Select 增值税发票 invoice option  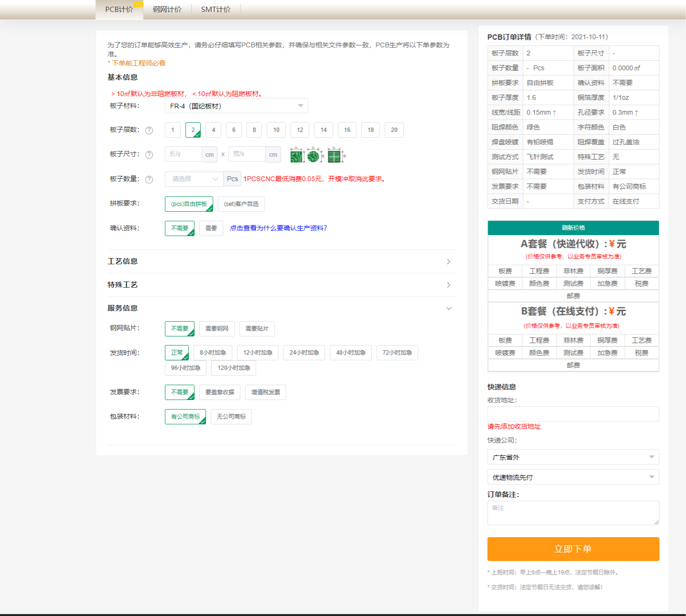[265, 392]
